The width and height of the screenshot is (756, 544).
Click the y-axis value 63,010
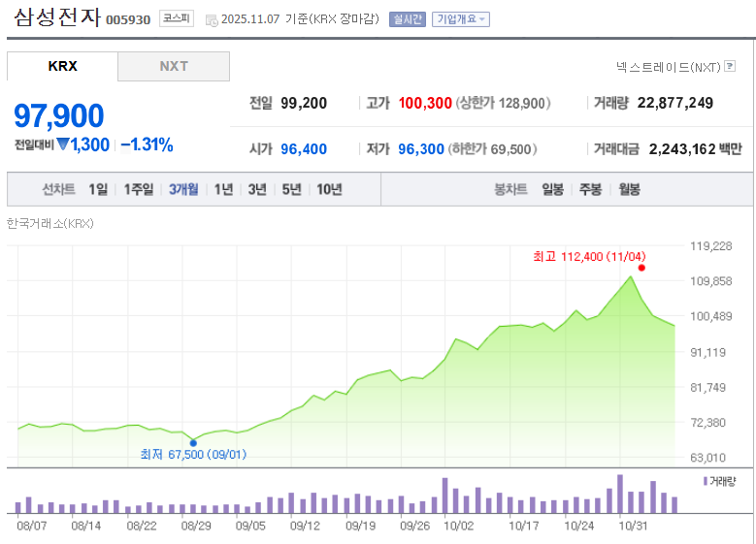point(707,458)
